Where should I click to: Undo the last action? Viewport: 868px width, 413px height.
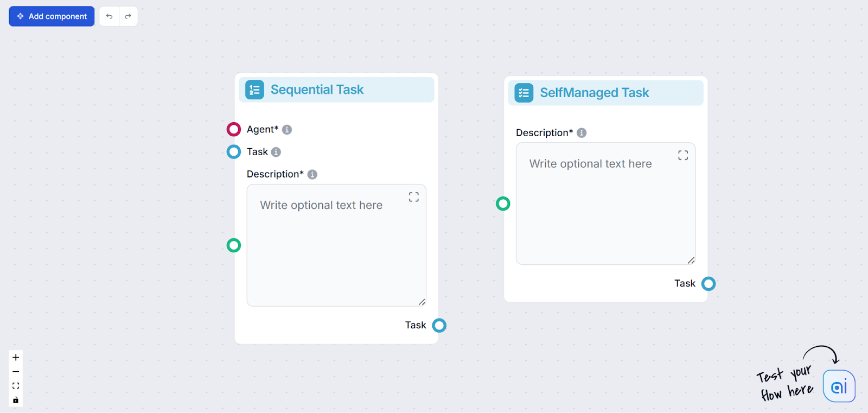click(110, 16)
